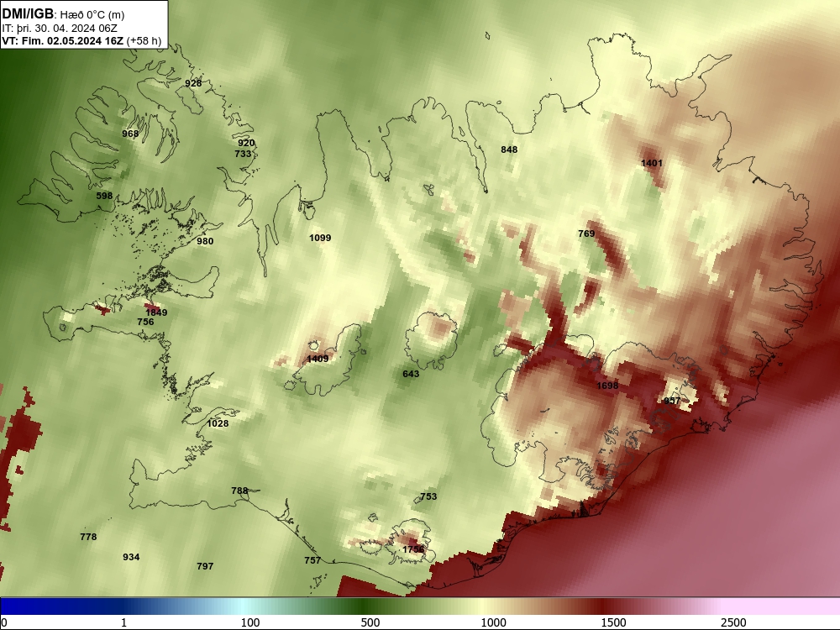The image size is (840, 630).
Task: Click the '788' height value on the map
Action: point(239,491)
